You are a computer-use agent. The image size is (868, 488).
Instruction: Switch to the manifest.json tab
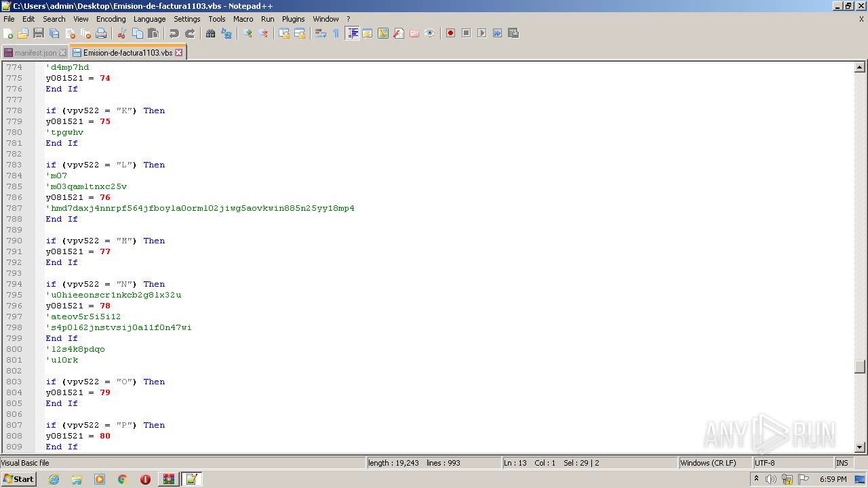(35, 53)
